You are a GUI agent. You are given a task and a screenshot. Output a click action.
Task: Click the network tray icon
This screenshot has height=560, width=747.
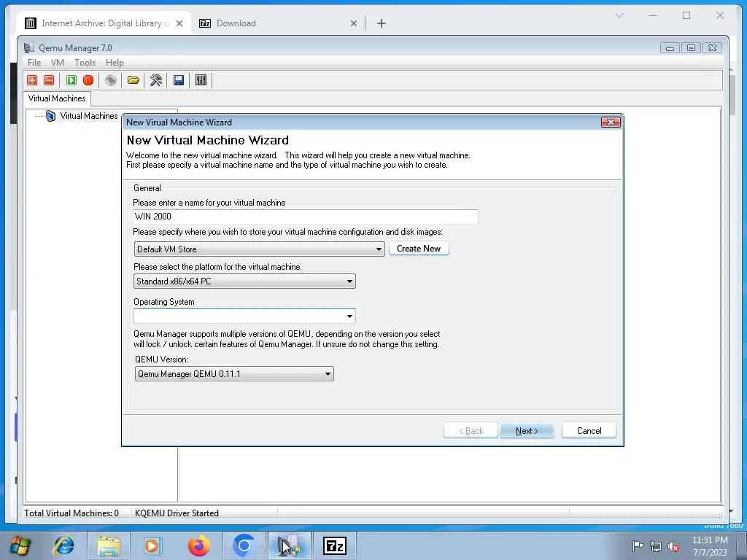pyautogui.click(x=656, y=546)
